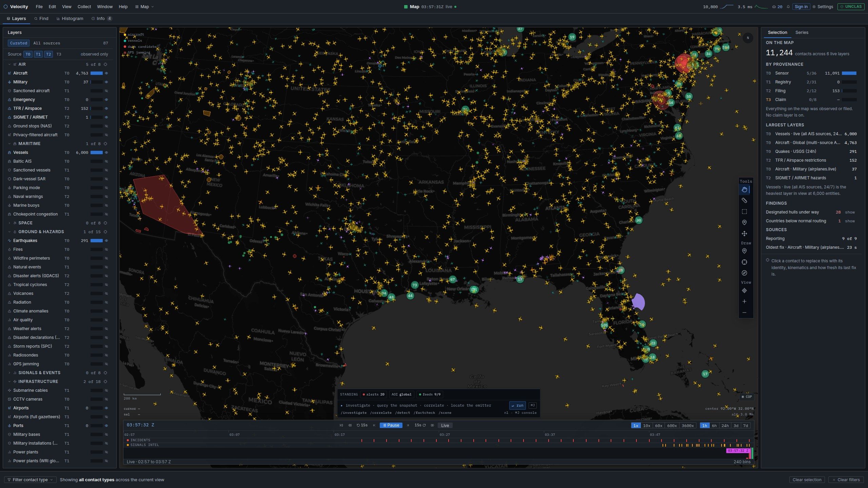Toggle the T2 source filter chip

(48, 54)
